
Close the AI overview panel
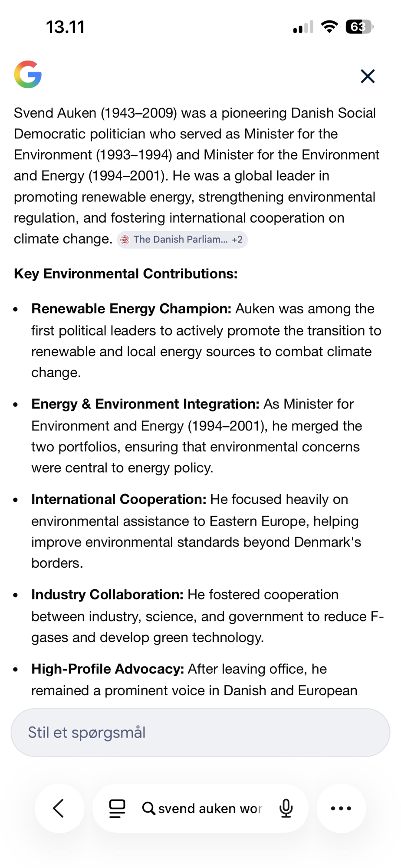367,76
